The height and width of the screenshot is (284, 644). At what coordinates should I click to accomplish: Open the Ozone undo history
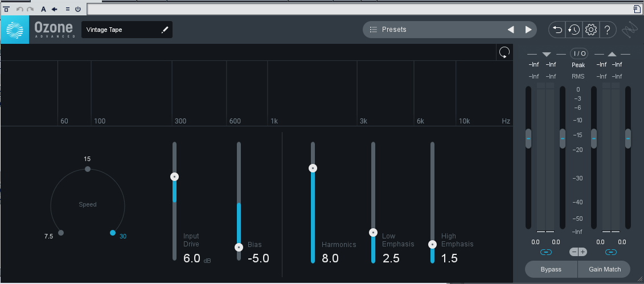(574, 30)
